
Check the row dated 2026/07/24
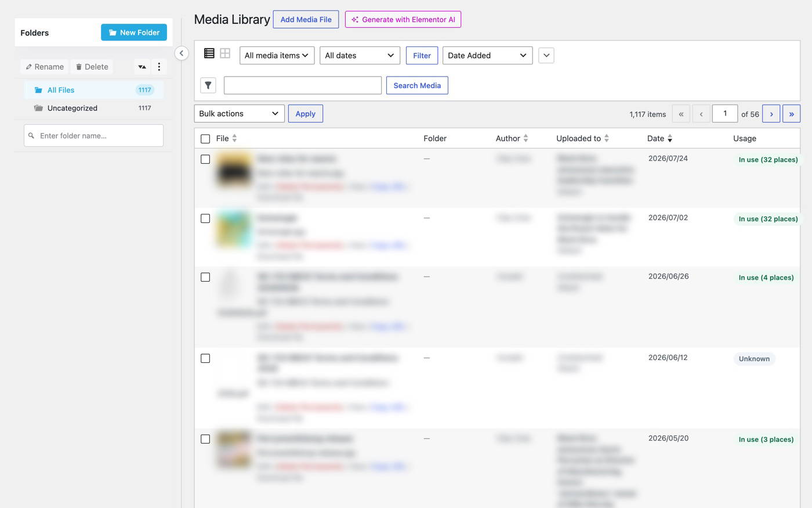[205, 159]
